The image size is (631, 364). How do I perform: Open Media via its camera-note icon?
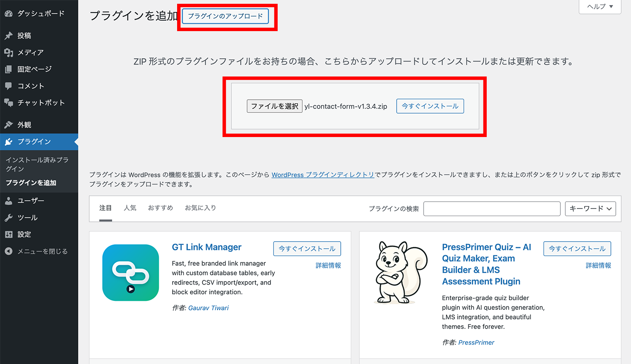pyautogui.click(x=8, y=53)
